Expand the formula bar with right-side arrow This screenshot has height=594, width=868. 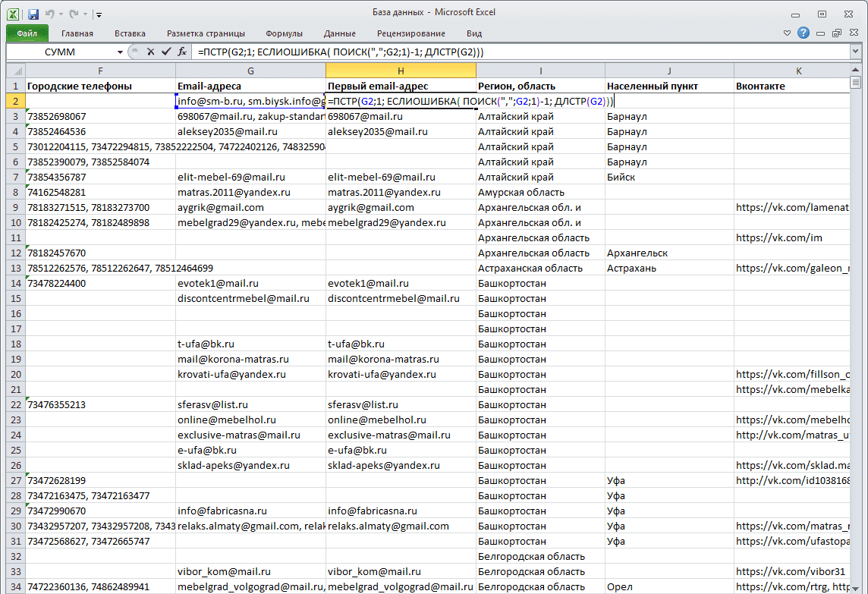[855, 52]
